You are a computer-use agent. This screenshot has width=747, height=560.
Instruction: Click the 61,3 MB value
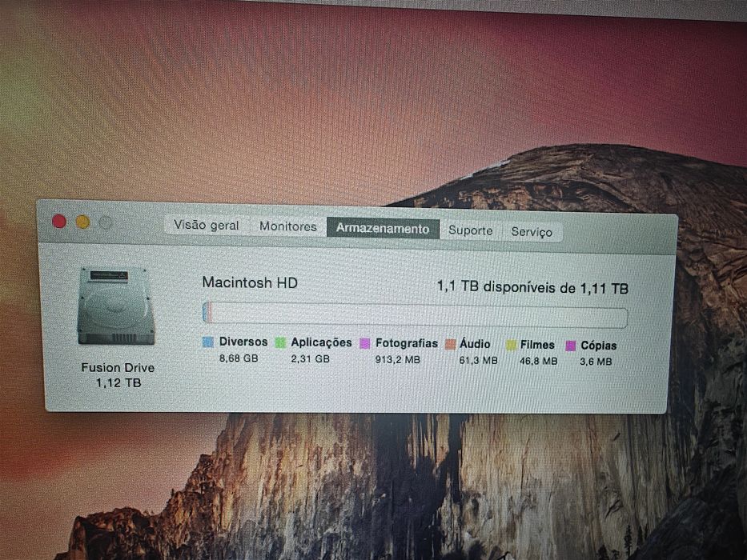point(478,361)
